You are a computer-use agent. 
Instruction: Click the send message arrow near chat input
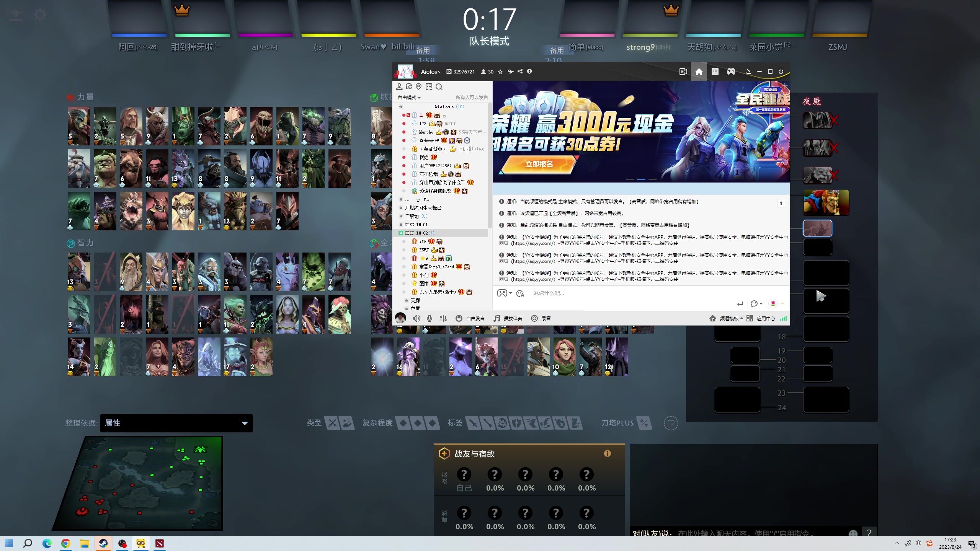click(740, 303)
